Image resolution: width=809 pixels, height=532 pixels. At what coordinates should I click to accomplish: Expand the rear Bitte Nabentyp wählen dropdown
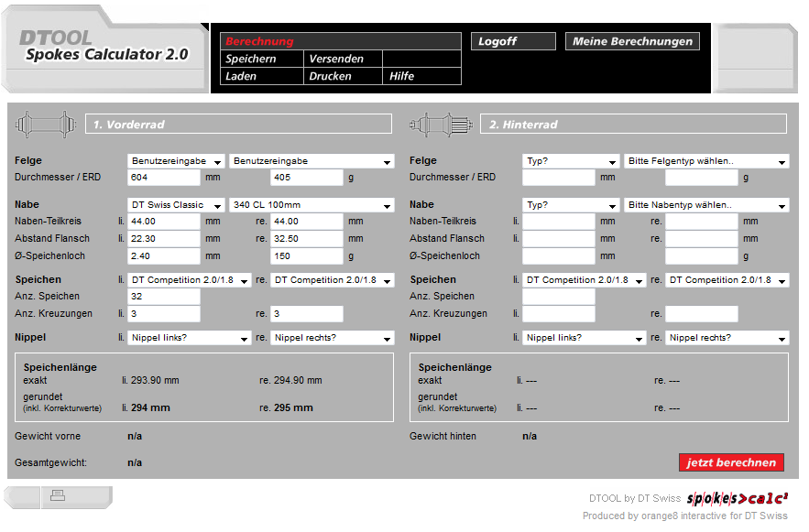tap(705, 205)
